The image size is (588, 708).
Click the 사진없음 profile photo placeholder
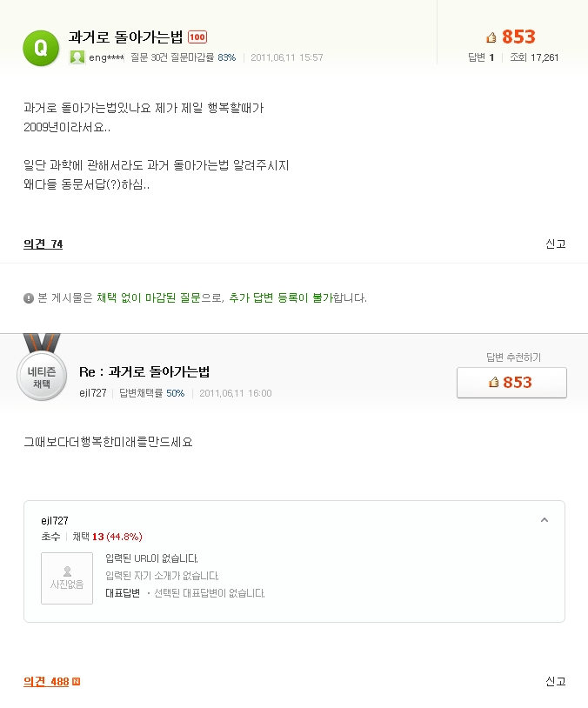click(67, 578)
